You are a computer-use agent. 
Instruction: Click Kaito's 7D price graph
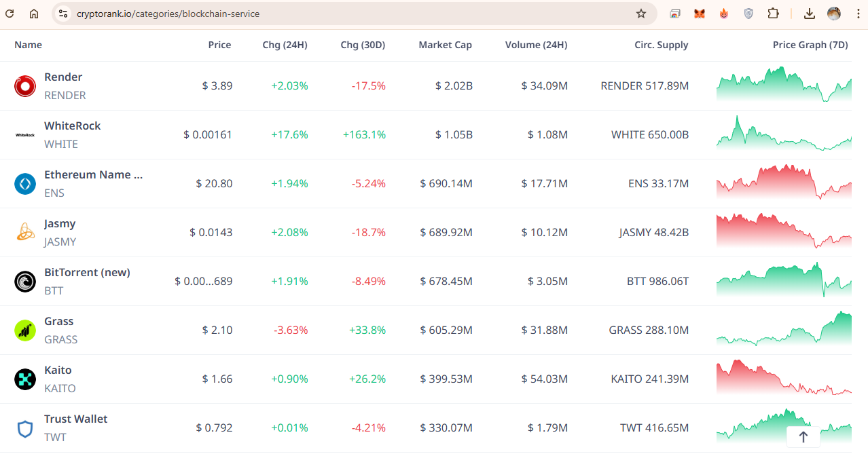[784, 377]
